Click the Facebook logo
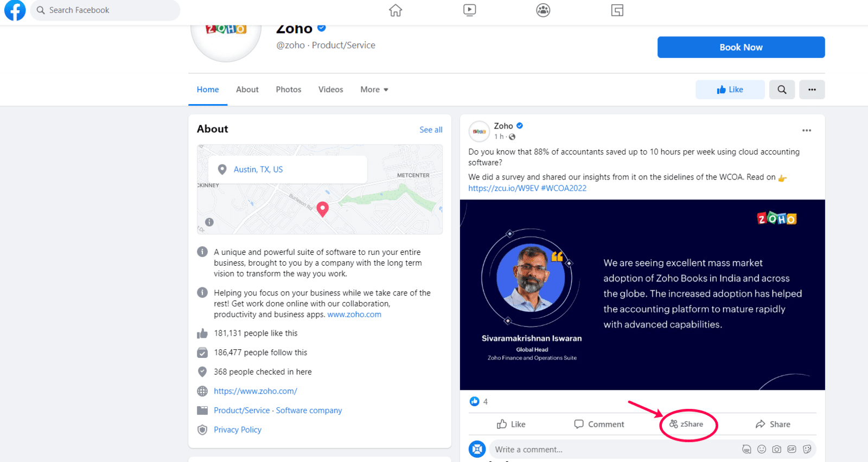 pos(15,10)
